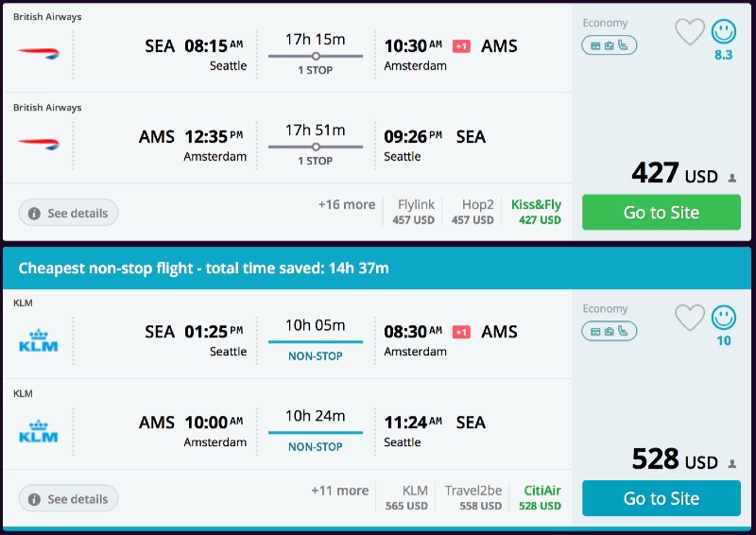Click the 1 STOP indicator on outbound flight
This screenshot has height=535, width=756.
click(x=316, y=70)
